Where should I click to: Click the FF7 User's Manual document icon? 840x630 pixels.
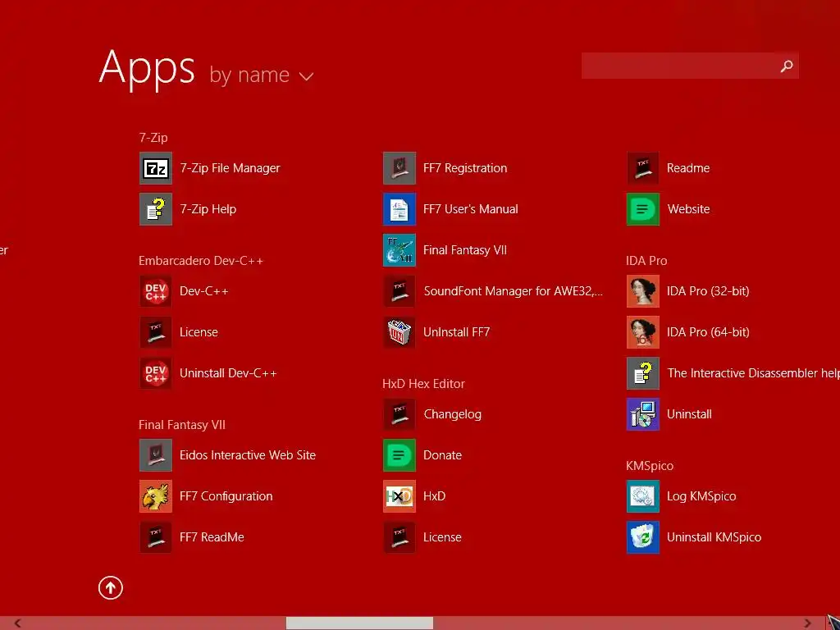[x=399, y=209]
